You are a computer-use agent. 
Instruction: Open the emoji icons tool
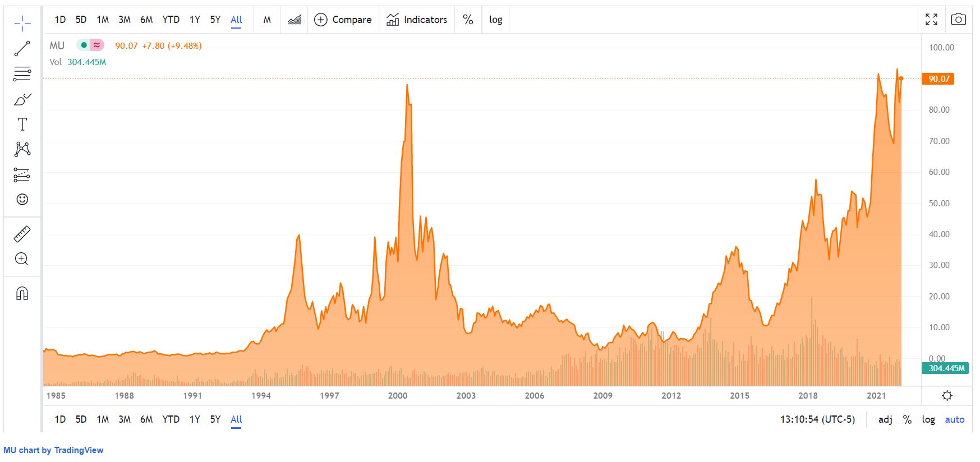point(22,199)
